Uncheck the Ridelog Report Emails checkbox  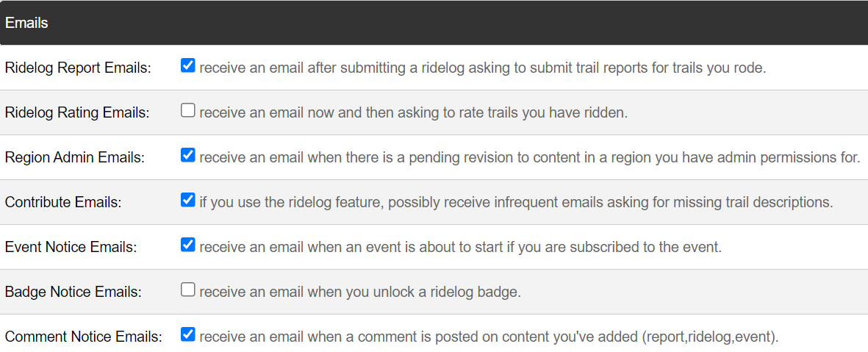188,65
